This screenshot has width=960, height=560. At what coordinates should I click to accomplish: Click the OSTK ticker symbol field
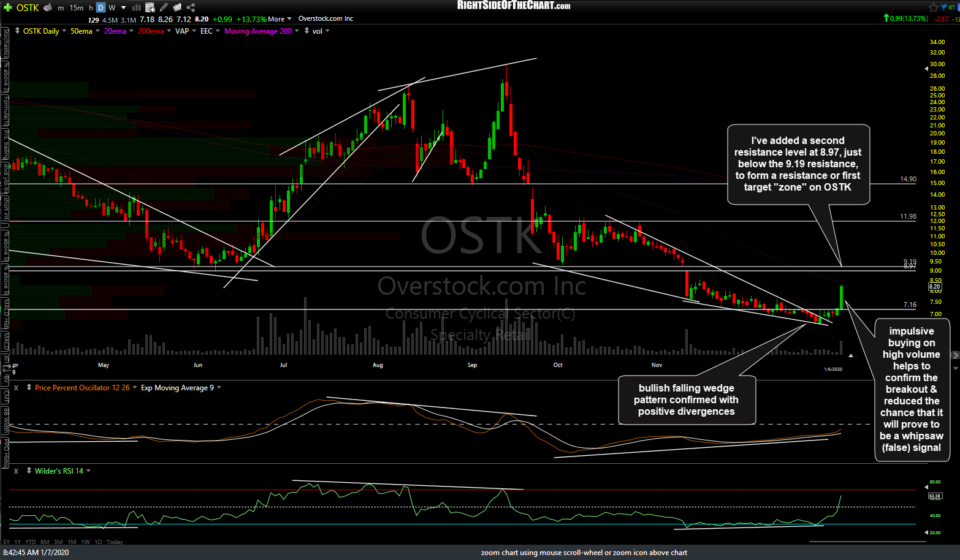coord(28,7)
